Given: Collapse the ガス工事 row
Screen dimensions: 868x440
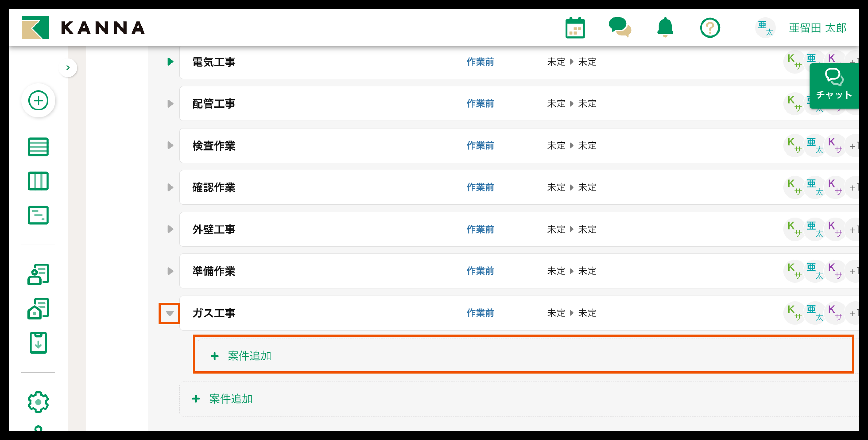Looking at the screenshot, I should (x=169, y=313).
